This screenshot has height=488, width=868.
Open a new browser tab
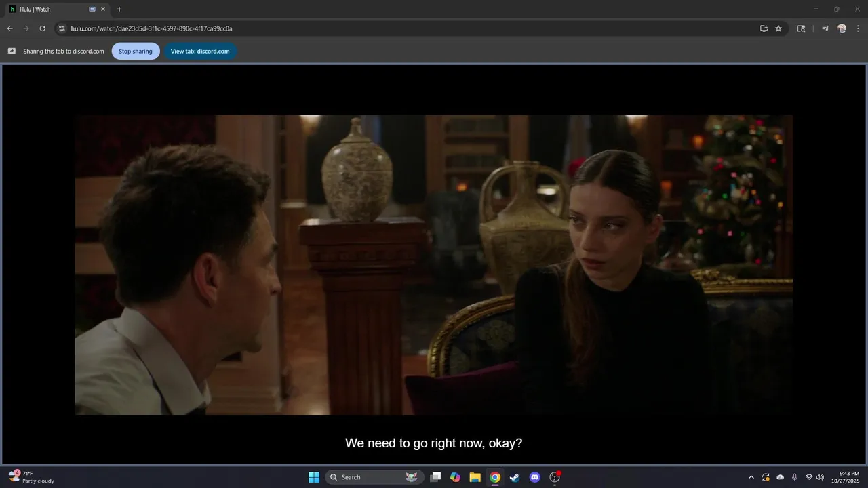tap(119, 9)
